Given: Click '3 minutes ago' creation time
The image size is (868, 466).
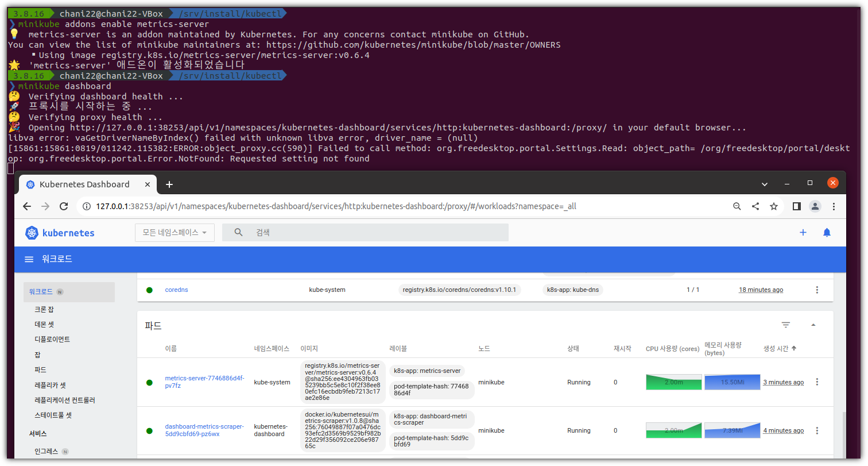Looking at the screenshot, I should point(783,382).
